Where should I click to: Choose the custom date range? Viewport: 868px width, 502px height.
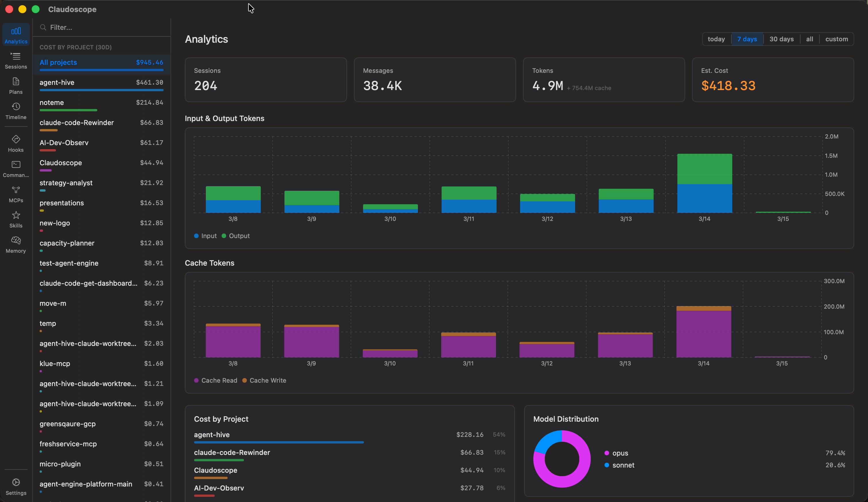[836, 39]
